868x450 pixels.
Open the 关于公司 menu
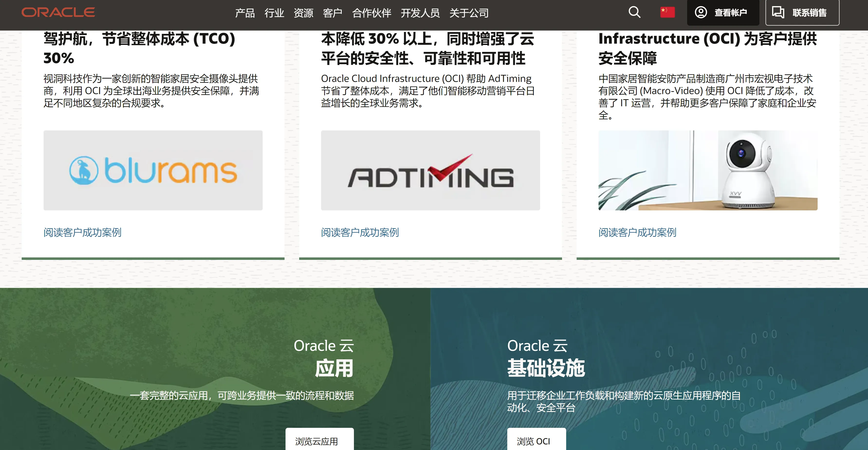tap(469, 13)
